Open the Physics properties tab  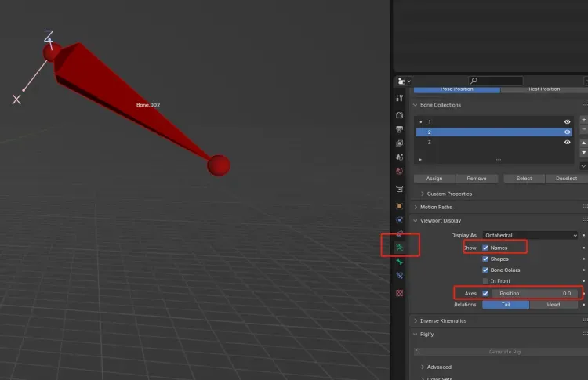coord(399,220)
